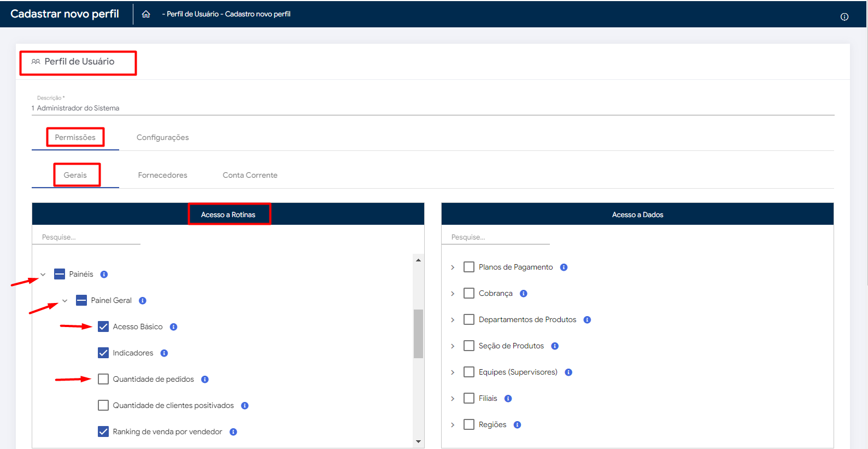Click info icon beside Equipes (Supervisores)
The image size is (868, 449).
(x=568, y=372)
